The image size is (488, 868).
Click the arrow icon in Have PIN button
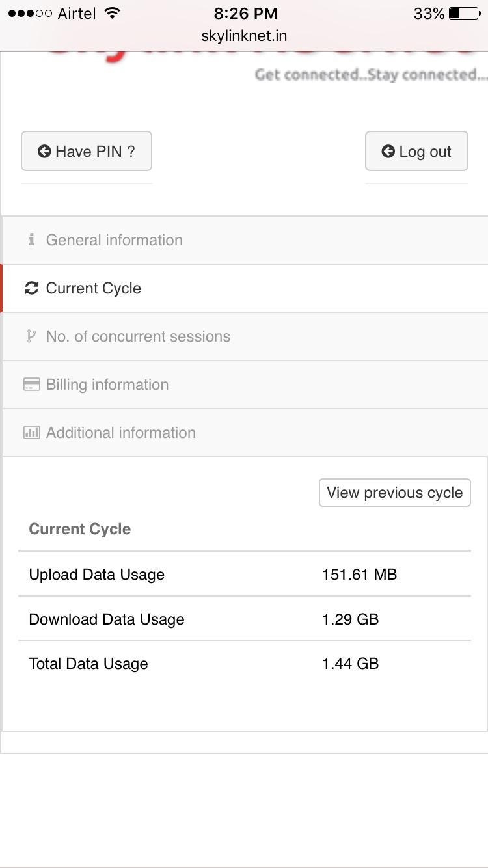point(44,152)
